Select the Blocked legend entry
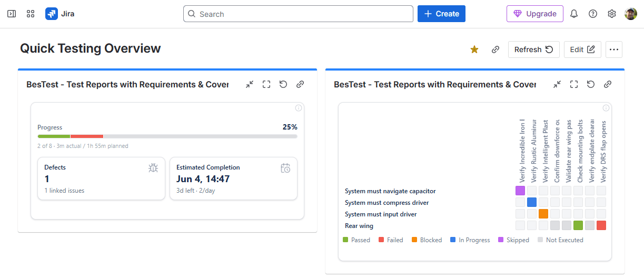 coord(427,240)
